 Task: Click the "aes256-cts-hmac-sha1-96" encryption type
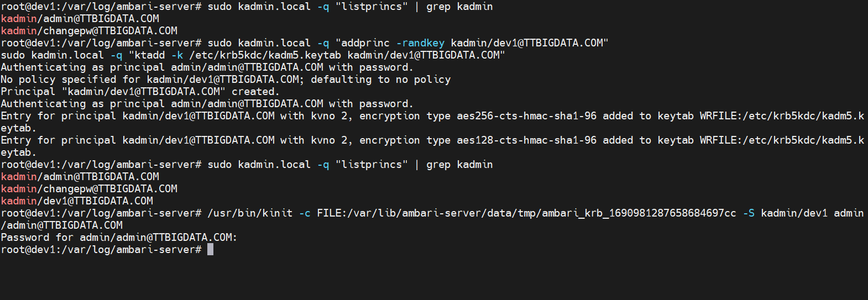[x=526, y=116]
